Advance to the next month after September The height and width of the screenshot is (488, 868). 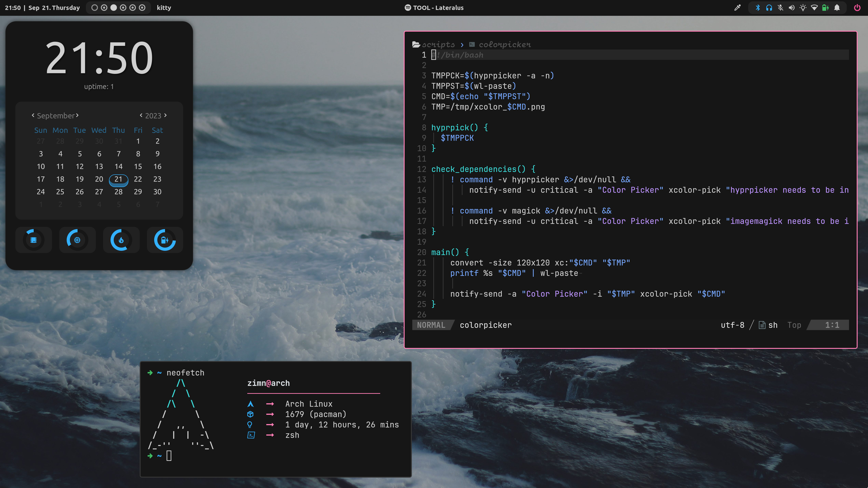tap(77, 115)
